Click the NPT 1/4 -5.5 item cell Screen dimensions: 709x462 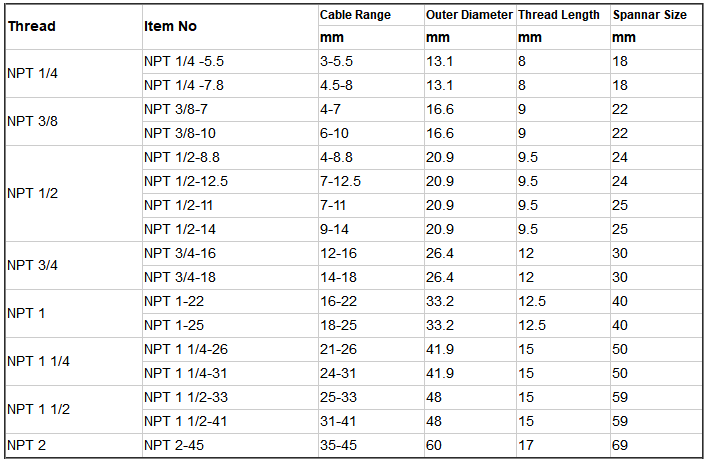184,61
